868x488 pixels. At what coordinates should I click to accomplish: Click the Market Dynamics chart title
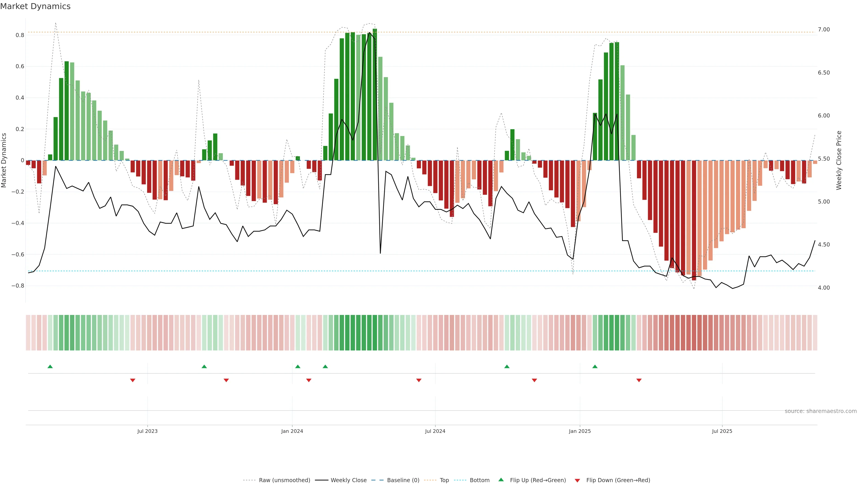tap(35, 6)
